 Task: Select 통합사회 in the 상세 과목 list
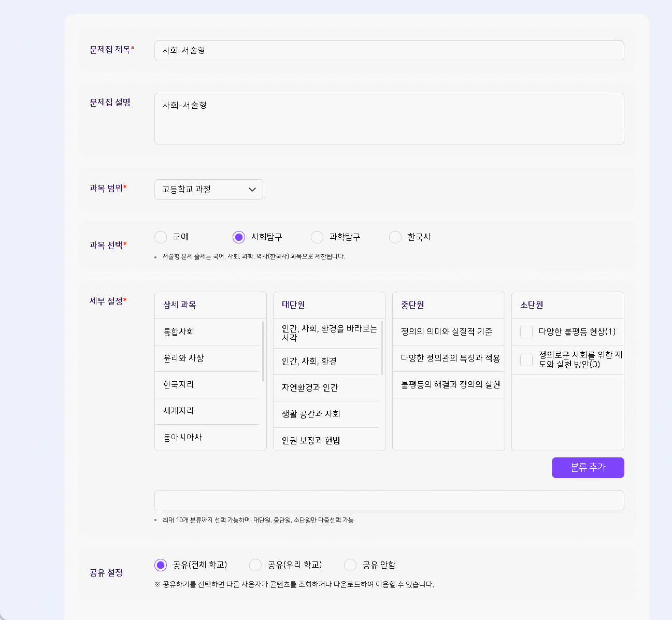[x=179, y=332]
